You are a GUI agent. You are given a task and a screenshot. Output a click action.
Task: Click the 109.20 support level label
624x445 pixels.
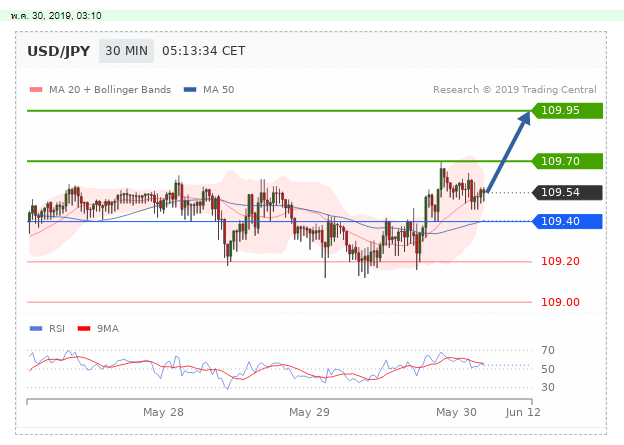[x=560, y=262]
